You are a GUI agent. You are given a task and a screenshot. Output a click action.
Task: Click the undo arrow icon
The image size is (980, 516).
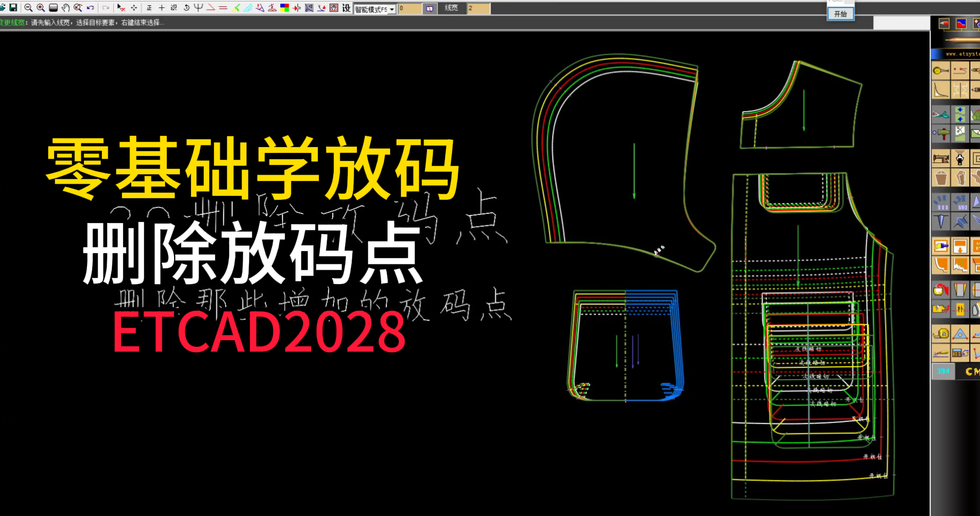(90, 7)
